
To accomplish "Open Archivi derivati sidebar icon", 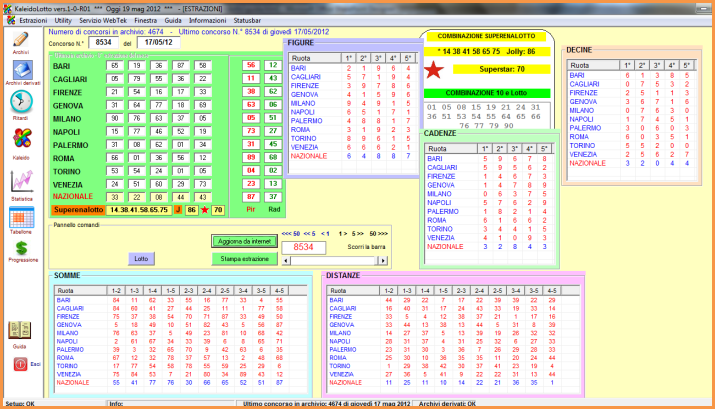I will (22, 70).
